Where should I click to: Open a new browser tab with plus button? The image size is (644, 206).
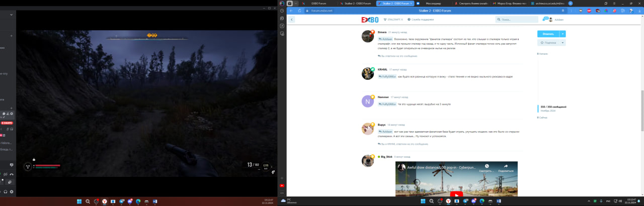(x=570, y=3)
